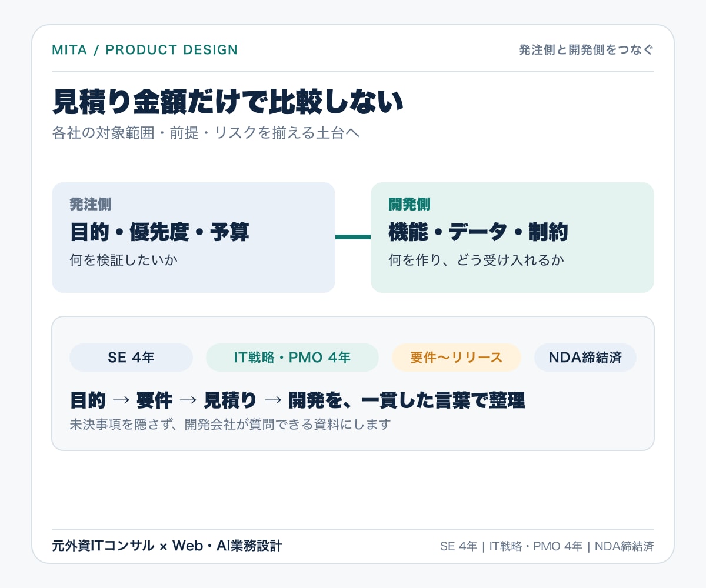The width and height of the screenshot is (706, 588).
Task: Click the text 何を検証したいか
Action: [x=124, y=259]
